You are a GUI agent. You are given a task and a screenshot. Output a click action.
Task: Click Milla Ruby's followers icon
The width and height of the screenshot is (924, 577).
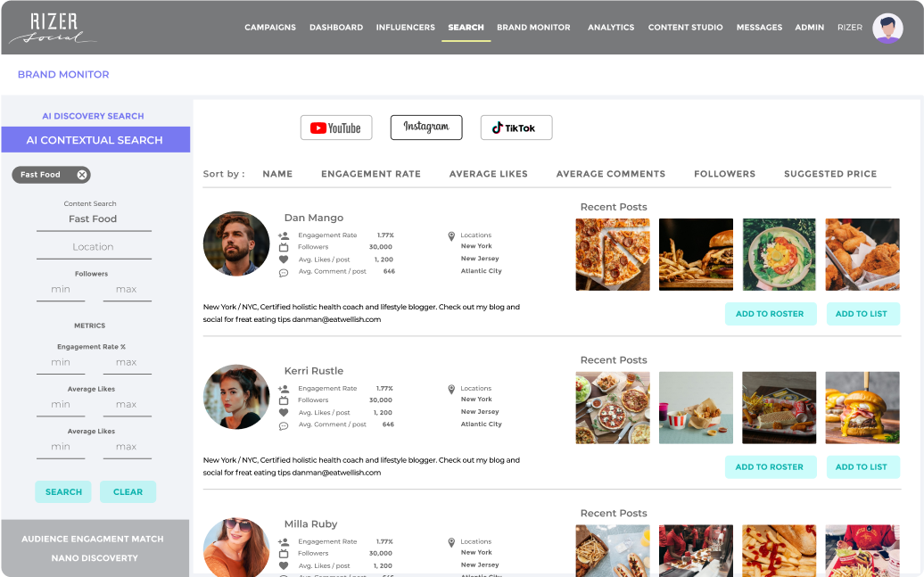tap(284, 554)
